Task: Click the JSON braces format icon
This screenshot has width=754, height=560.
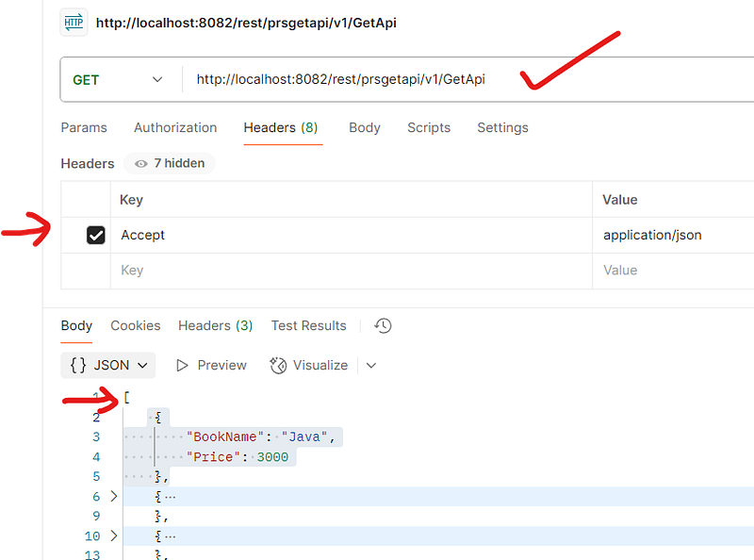Action: [79, 365]
